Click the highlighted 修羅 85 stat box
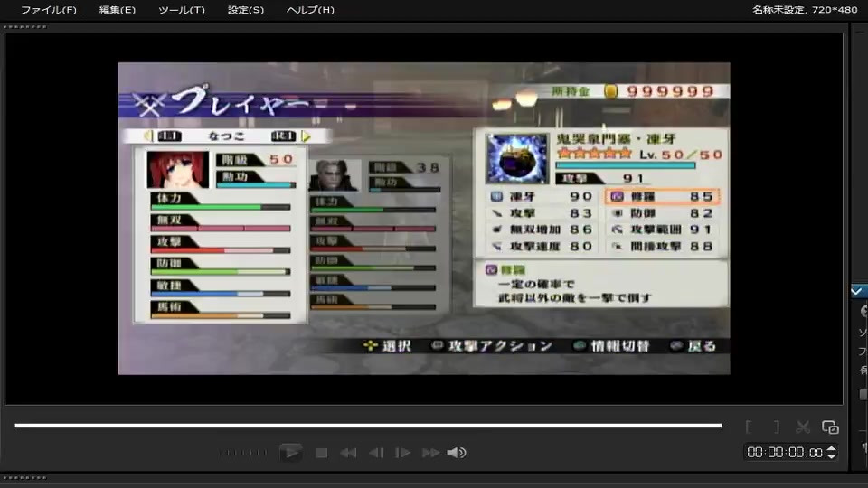868x488 pixels. (x=662, y=196)
